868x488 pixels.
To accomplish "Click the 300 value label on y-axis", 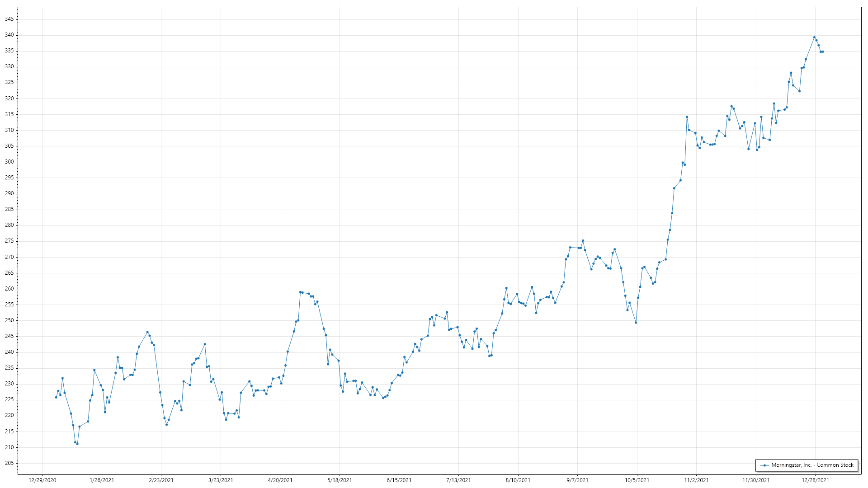I will click(9, 162).
